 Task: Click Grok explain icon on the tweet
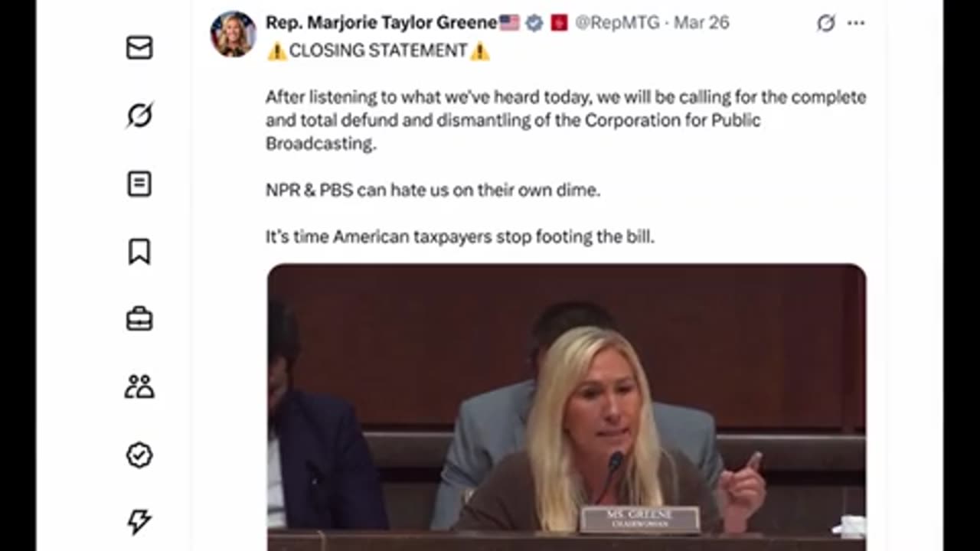pos(825,23)
